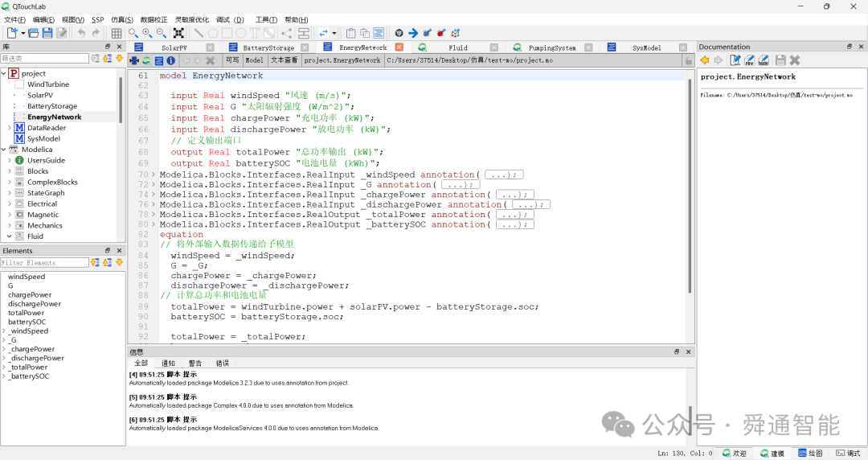Click the Filter Elements input field
This screenshot has width=868, height=460.
[44, 263]
